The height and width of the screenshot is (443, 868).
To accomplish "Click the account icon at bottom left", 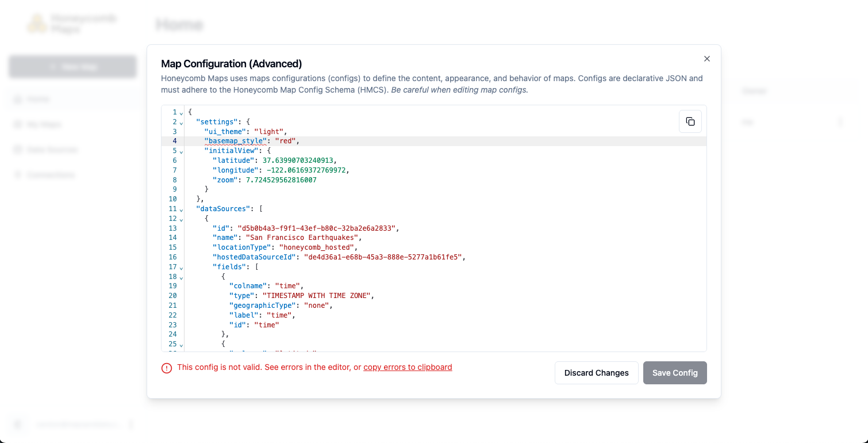I will click(x=17, y=424).
